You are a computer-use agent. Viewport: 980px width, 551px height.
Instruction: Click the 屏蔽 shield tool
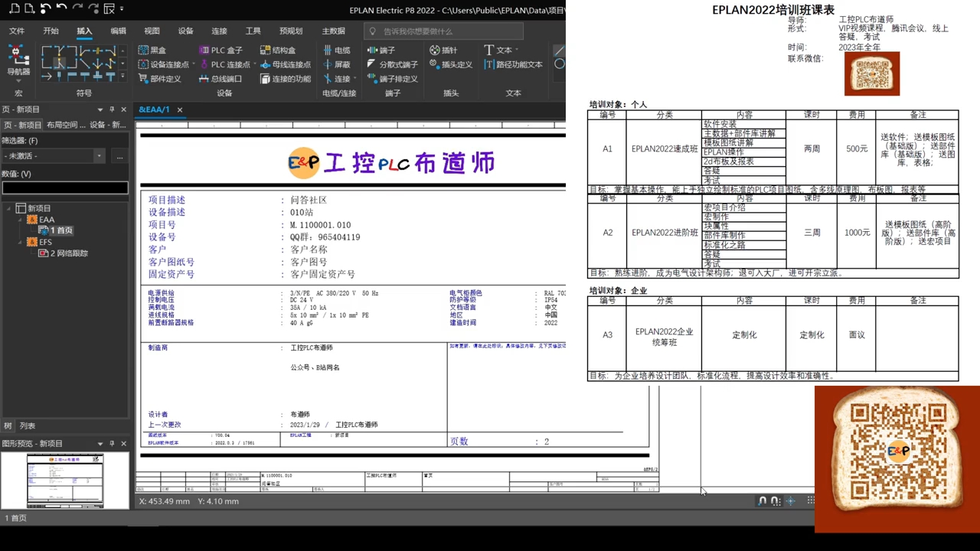tap(336, 64)
